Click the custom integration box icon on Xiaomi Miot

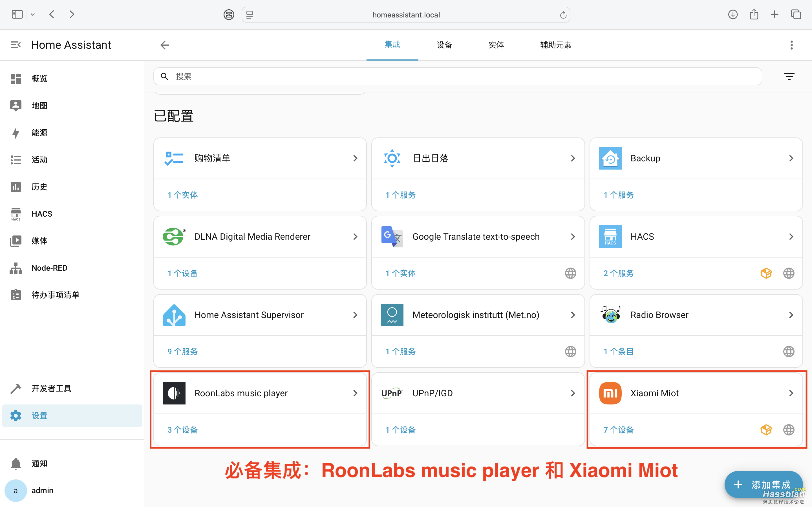[x=766, y=430]
